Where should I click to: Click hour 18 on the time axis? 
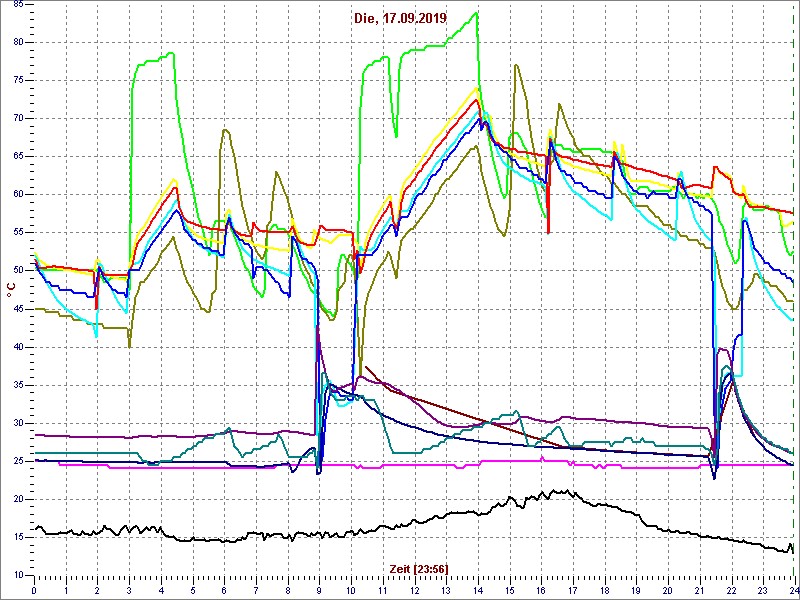coord(604,591)
